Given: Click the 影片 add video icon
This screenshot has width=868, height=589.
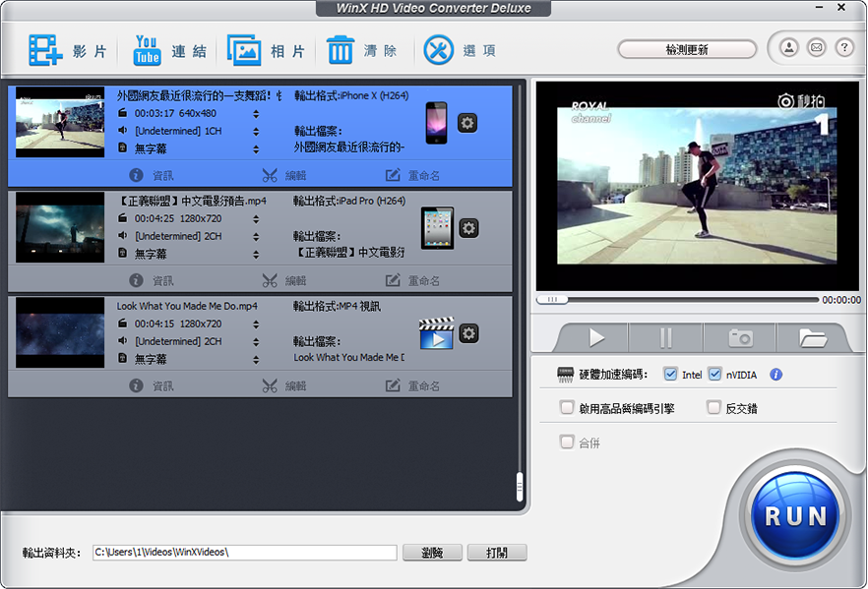Looking at the screenshot, I should click(x=45, y=50).
